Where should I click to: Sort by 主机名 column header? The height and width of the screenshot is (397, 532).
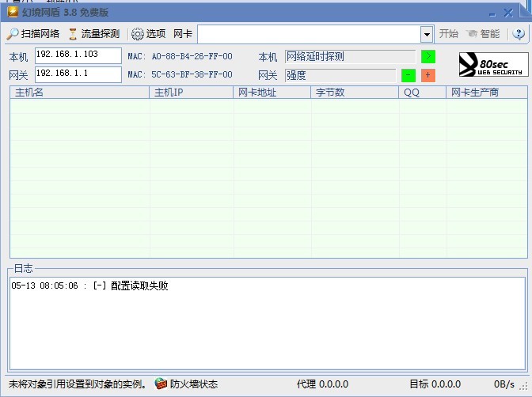pos(80,93)
